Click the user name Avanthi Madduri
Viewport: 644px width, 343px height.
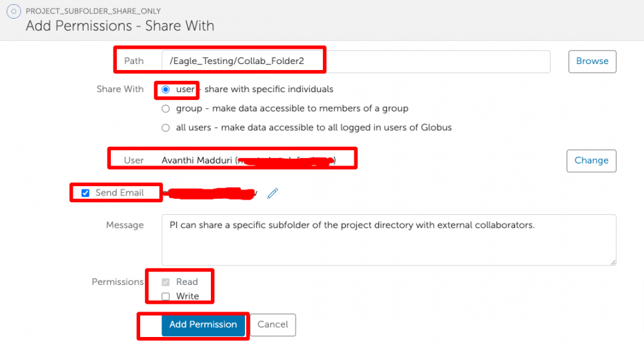click(x=197, y=160)
